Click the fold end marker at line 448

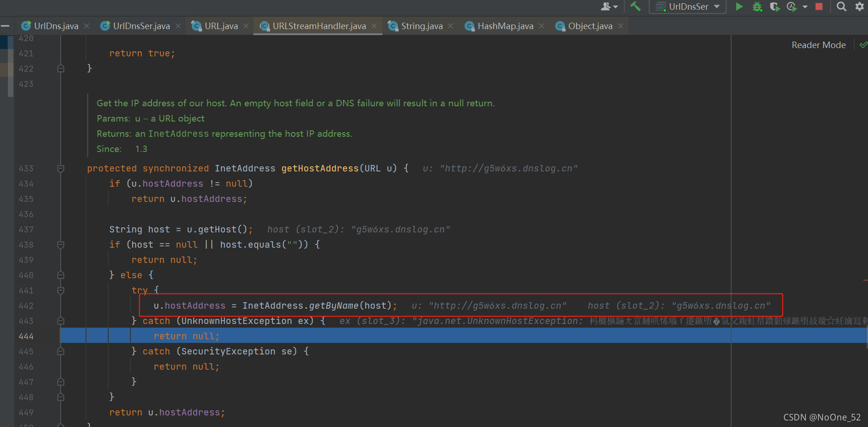61,397
